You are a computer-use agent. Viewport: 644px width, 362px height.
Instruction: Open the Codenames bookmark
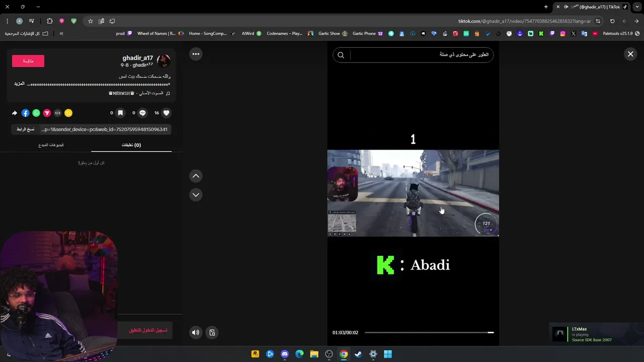pyautogui.click(x=290, y=34)
